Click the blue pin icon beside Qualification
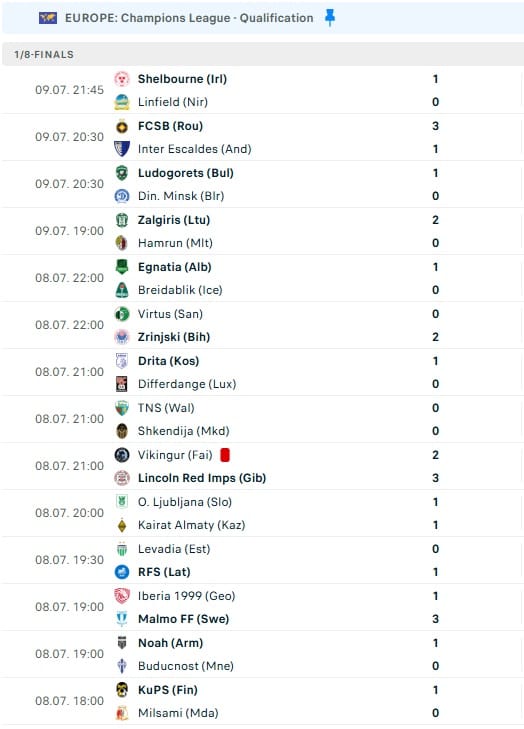The width and height of the screenshot is (524, 729). pos(330,18)
